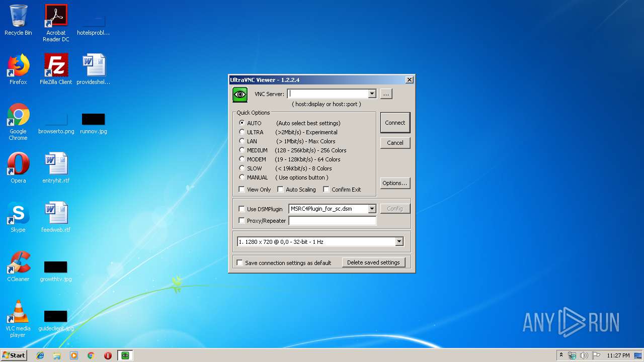Open Chrome from the taskbar
The height and width of the screenshot is (362, 644).
tap(91, 355)
